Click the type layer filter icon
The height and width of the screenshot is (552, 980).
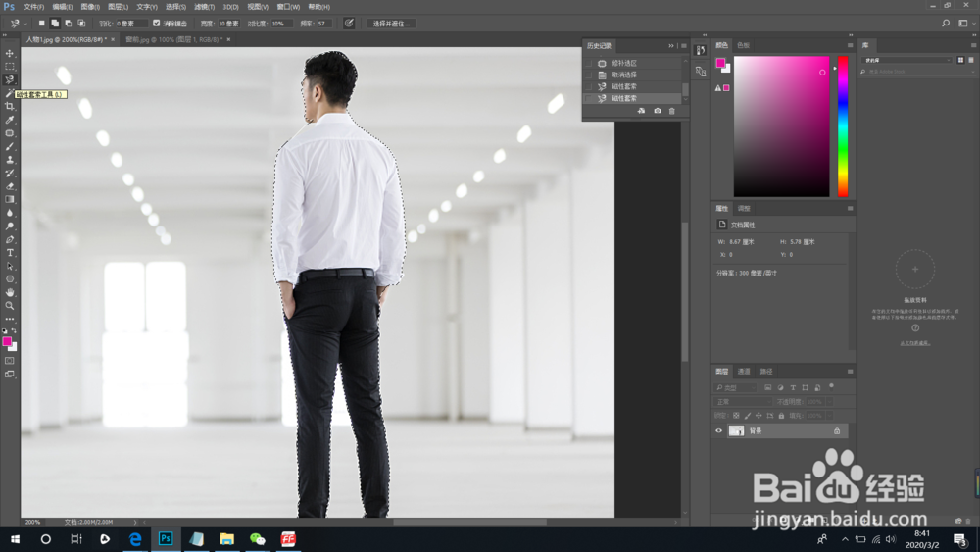793,387
